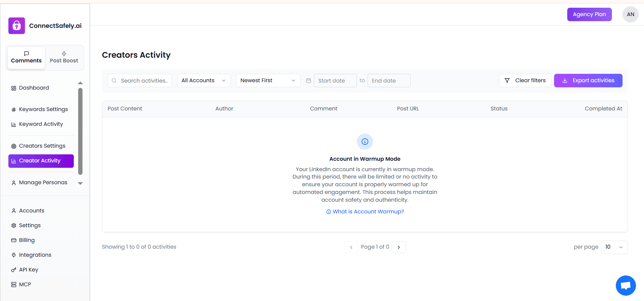
Task: Click the Start date field
Action: tap(335, 81)
